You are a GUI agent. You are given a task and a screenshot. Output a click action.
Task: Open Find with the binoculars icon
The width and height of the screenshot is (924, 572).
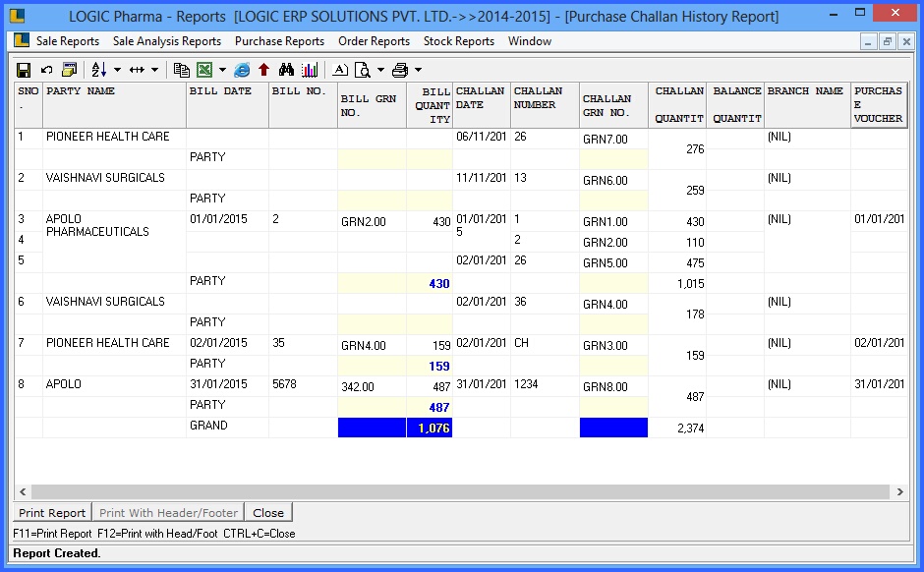(x=286, y=70)
